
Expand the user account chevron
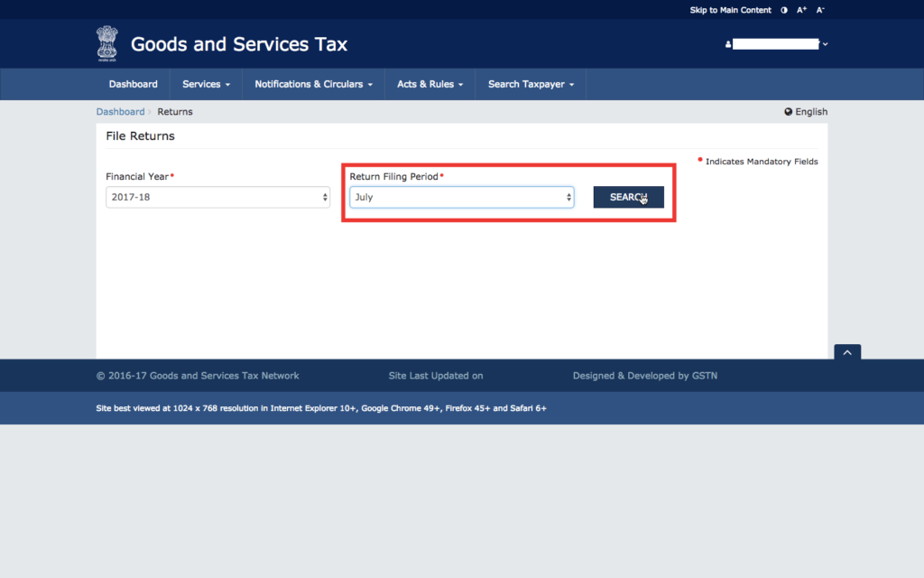tap(826, 44)
